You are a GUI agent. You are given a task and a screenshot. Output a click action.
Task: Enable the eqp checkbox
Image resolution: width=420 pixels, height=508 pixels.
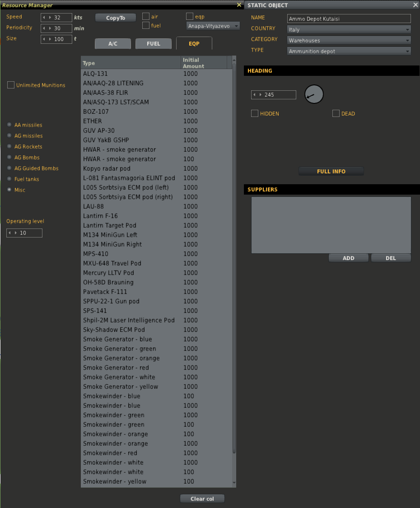[x=190, y=16]
